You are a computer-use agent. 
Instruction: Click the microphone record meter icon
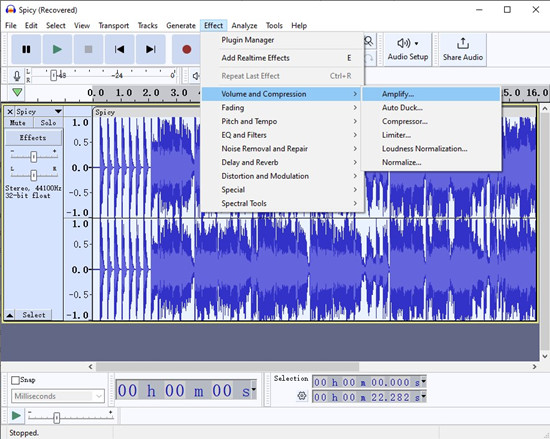[x=16, y=76]
